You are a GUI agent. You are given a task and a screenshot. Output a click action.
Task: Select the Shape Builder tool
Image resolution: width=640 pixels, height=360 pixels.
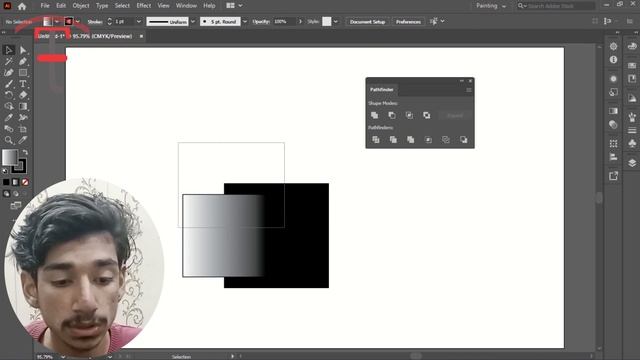tap(9, 106)
